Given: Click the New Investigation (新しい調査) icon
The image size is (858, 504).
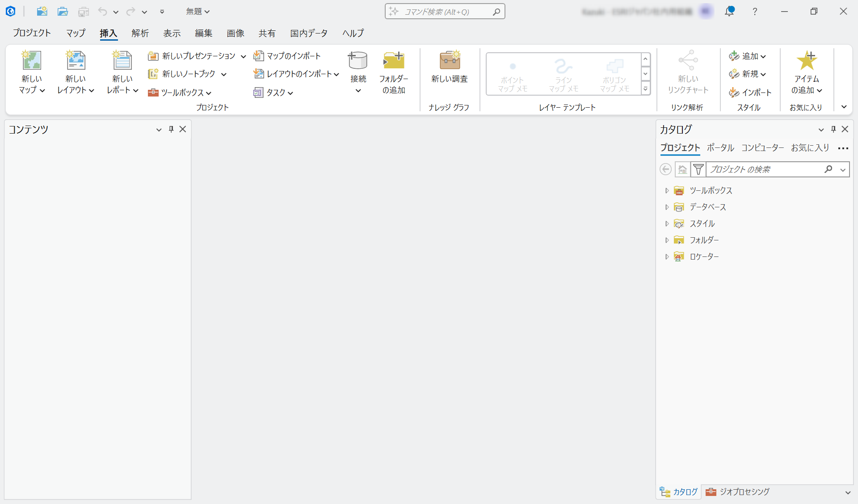Looking at the screenshot, I should tap(450, 60).
